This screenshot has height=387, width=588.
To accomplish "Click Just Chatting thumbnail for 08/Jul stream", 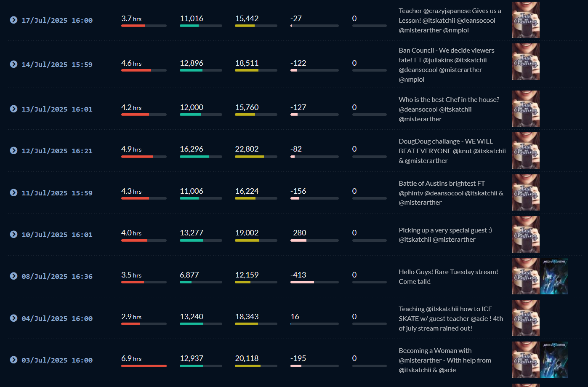I will pyautogui.click(x=526, y=276).
